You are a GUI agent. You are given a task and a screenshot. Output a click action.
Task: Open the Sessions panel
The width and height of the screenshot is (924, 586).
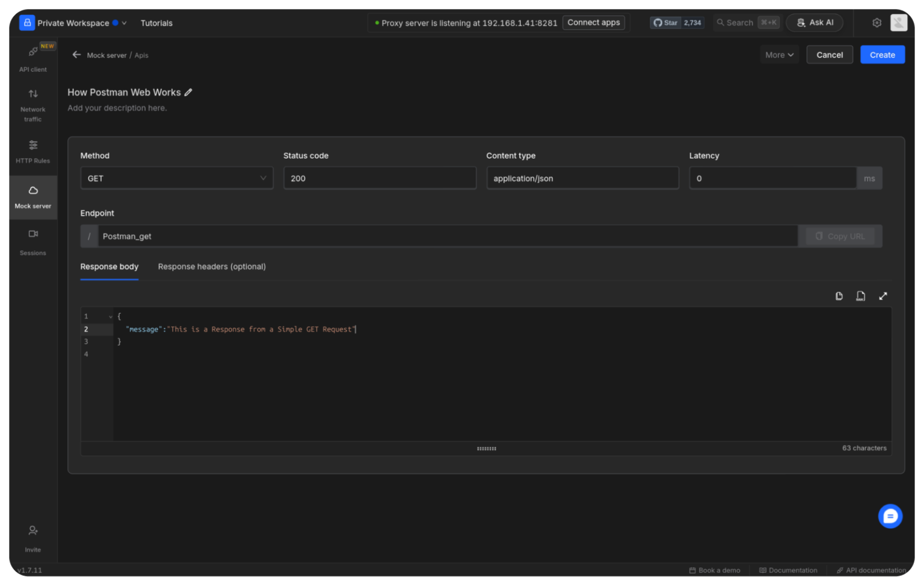pyautogui.click(x=32, y=241)
